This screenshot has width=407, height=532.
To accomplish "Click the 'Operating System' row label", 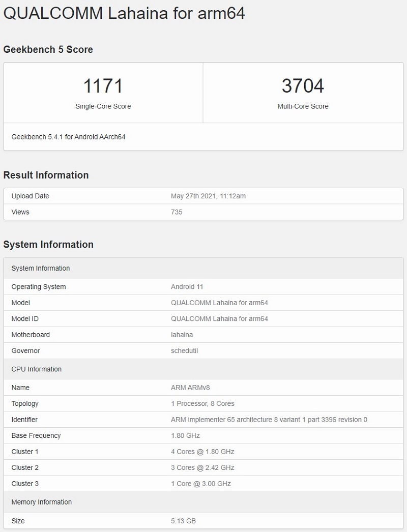I will click(x=39, y=287).
